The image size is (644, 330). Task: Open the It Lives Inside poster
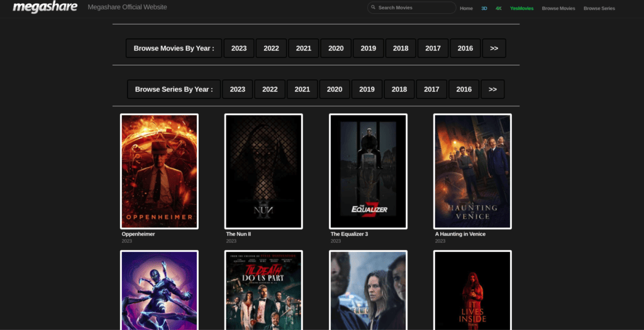point(472,290)
